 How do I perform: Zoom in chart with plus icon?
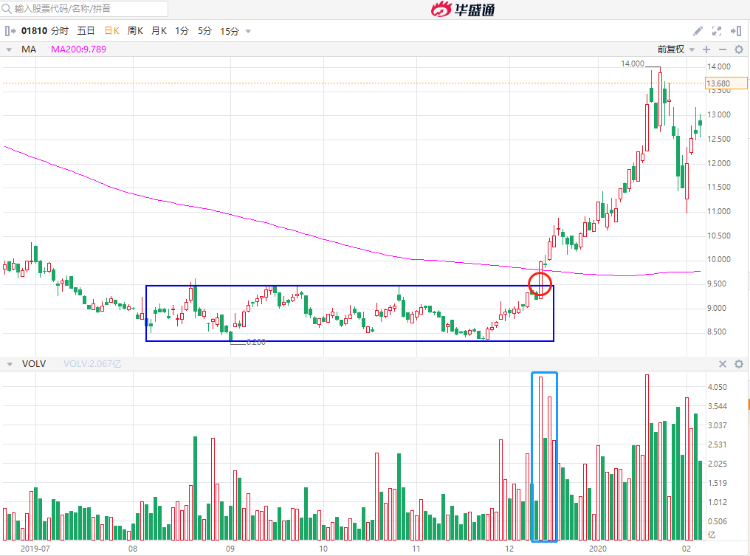tap(706, 49)
